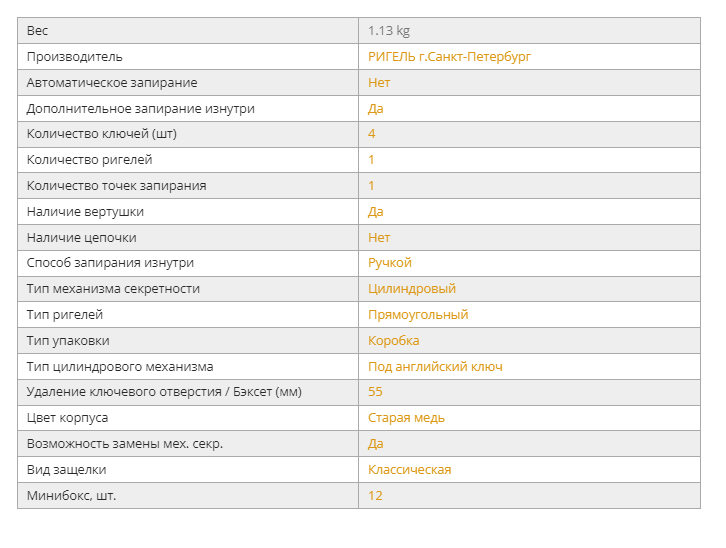Screen dimensions: 726x548
Task: Select the key count value 4
Action: pos(371,134)
